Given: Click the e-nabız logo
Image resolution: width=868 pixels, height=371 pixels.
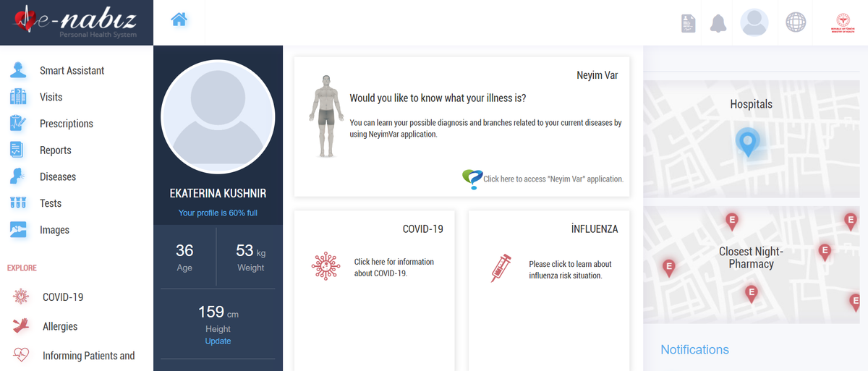Looking at the screenshot, I should coord(77,22).
